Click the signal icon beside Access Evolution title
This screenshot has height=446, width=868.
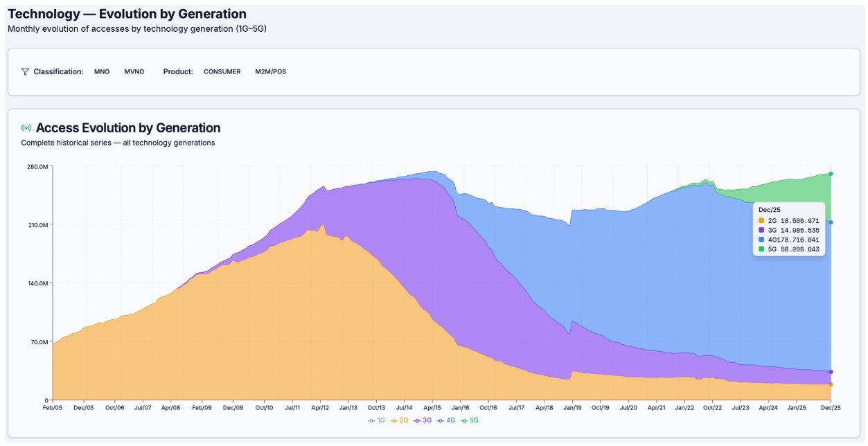click(26, 128)
